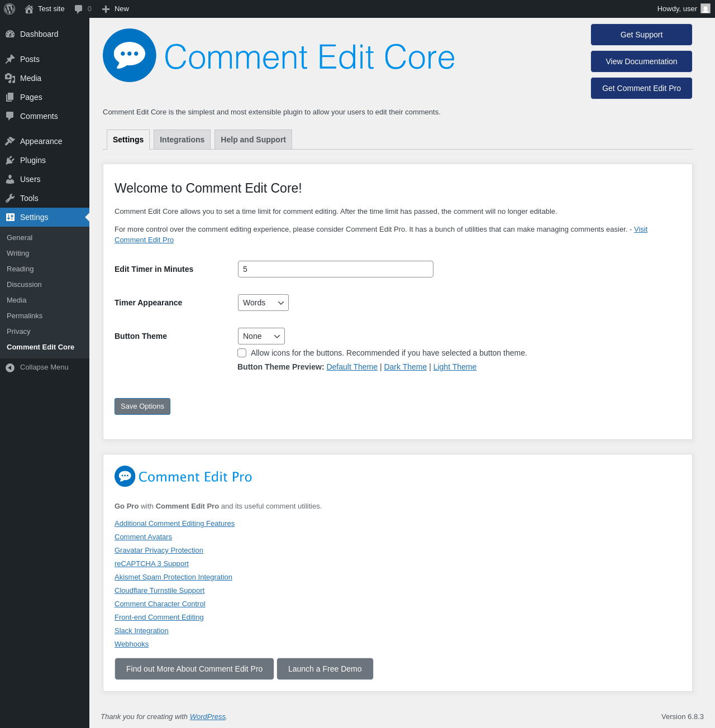Expand the Button Theme dropdown
This screenshot has height=728, width=715.
click(261, 336)
